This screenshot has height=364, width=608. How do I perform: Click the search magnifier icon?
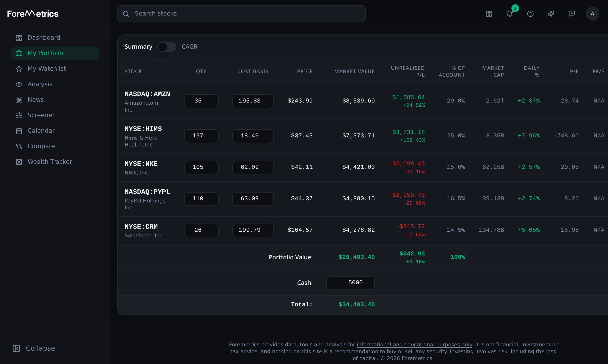tap(126, 14)
